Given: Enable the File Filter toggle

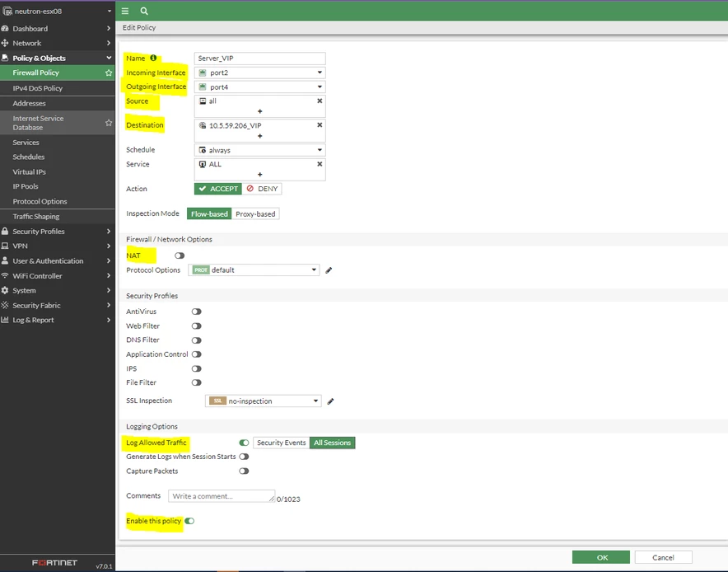Looking at the screenshot, I should coord(196,382).
